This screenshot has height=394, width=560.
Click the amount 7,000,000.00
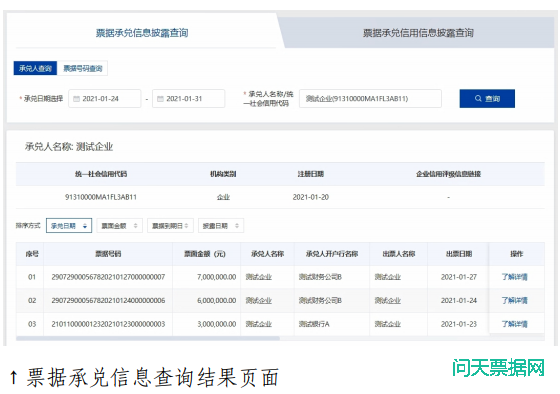coord(216,277)
